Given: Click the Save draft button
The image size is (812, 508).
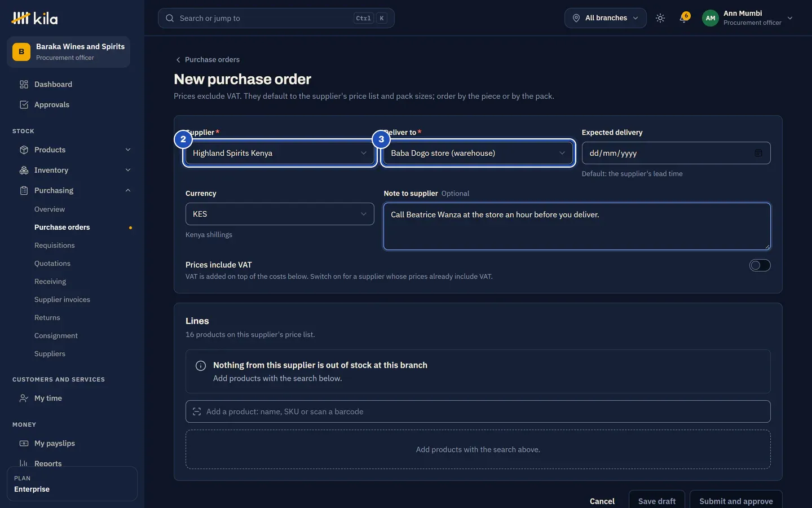Looking at the screenshot, I should (x=657, y=501).
